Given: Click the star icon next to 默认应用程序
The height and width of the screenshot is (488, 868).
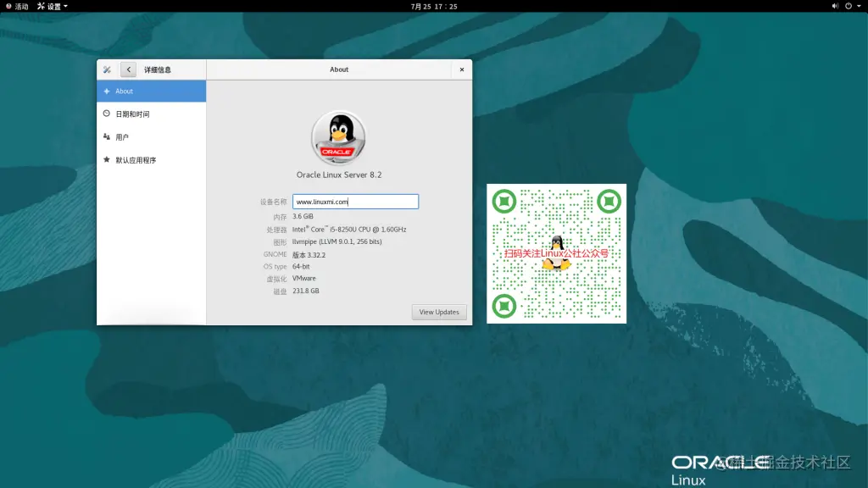Looking at the screenshot, I should click(x=106, y=159).
